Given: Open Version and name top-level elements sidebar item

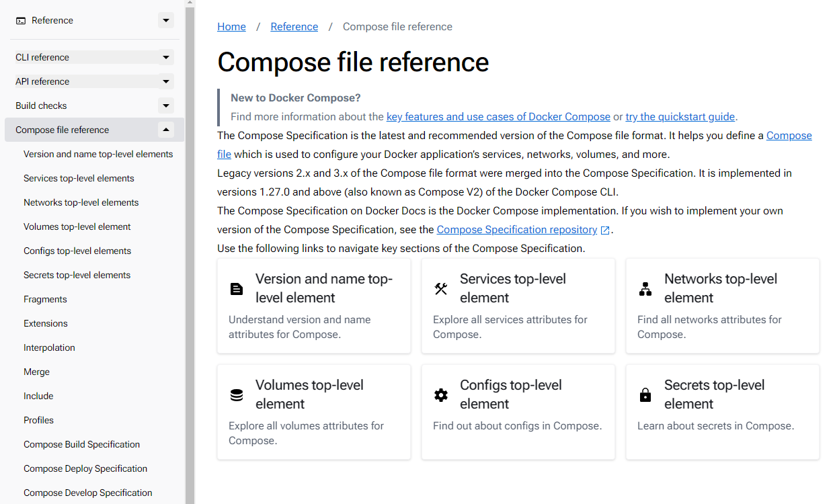Looking at the screenshot, I should 98,154.
